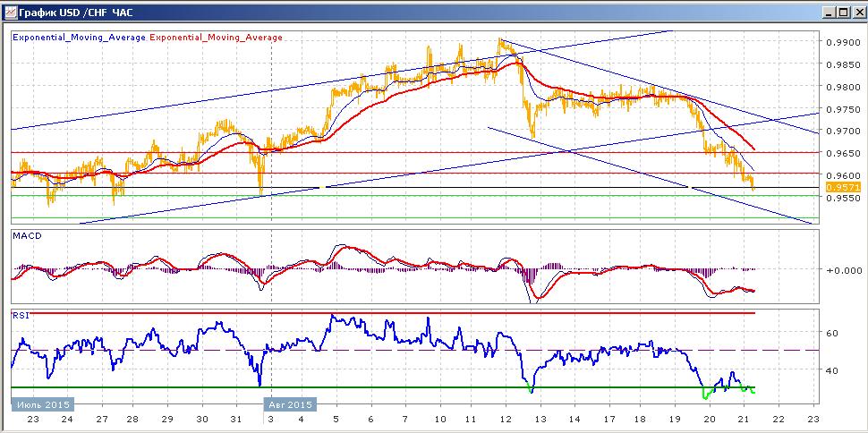868x433 pixels.
Task: Close the USD/CHF chart window
Action: click(x=856, y=12)
